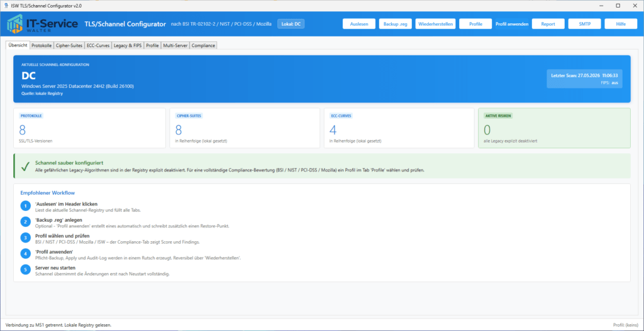Screen dimensions: 644x331
Task: Click "'Auslesen' im Header klicken" step
Action: [x=66, y=204]
